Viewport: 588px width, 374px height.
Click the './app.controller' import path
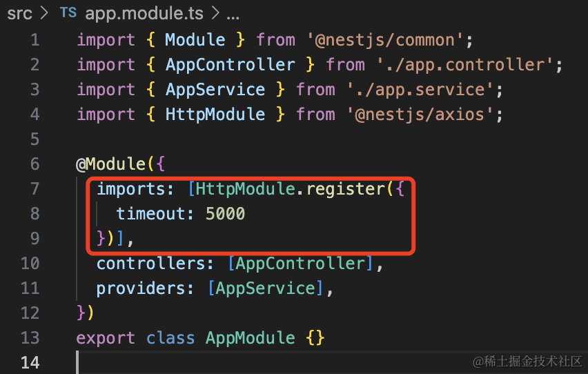point(469,64)
